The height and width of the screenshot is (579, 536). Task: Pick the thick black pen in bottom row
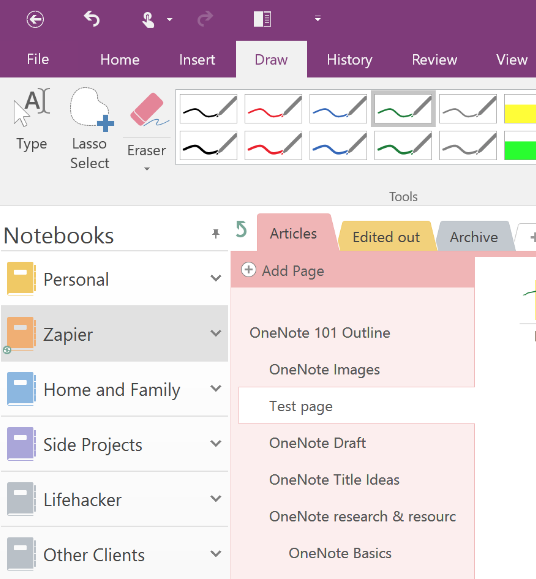pyautogui.click(x=209, y=145)
